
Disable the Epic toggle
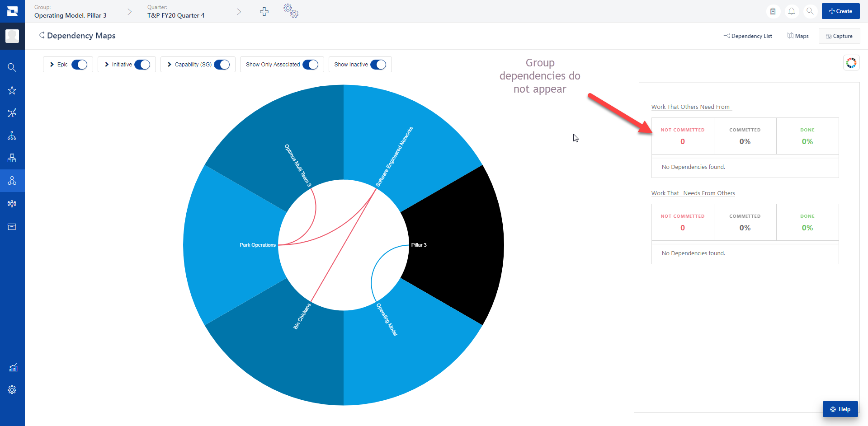(80, 64)
